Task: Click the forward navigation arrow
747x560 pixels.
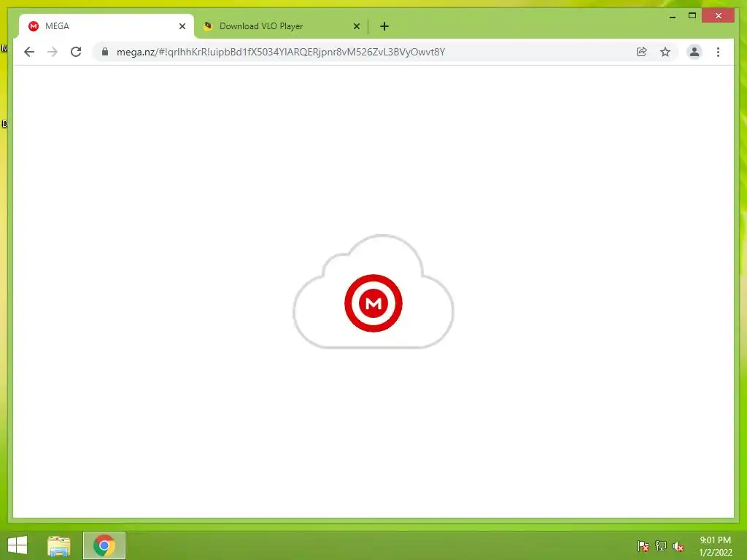Action: [53, 52]
